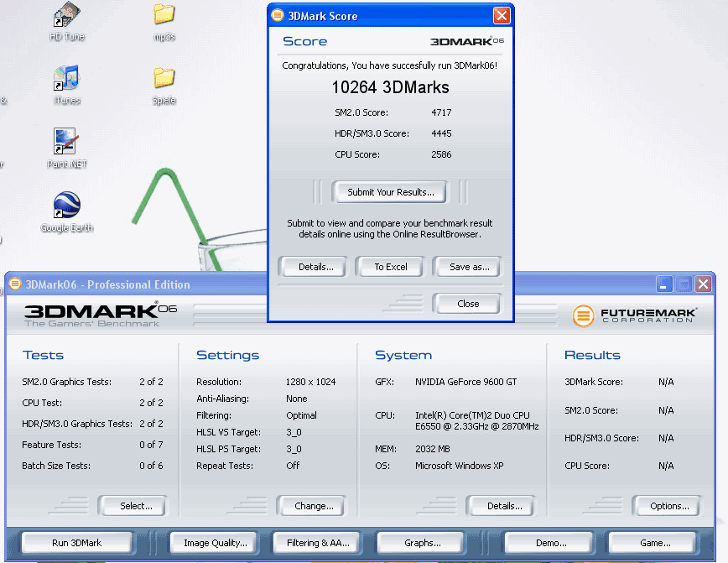The height and width of the screenshot is (563, 728).
Task: Click MEM value 2032 MB
Action: point(432,449)
